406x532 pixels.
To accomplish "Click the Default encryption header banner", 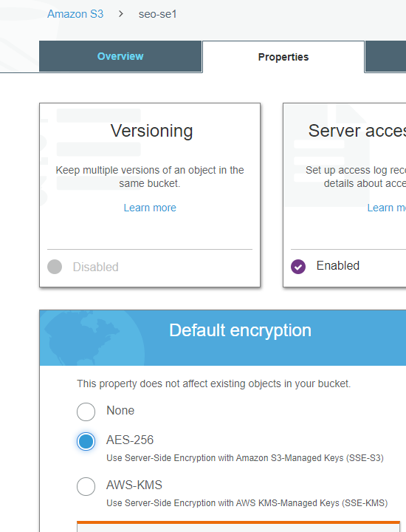I will 223,338.
